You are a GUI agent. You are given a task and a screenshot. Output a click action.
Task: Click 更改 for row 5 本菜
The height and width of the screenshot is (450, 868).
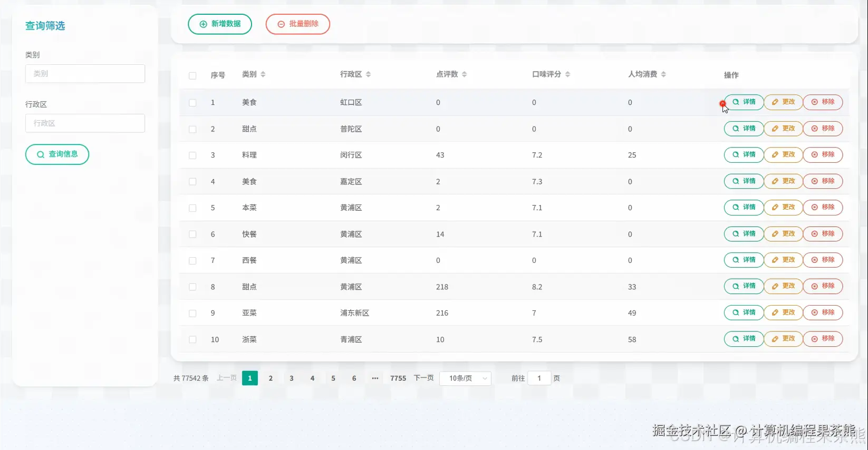click(783, 208)
